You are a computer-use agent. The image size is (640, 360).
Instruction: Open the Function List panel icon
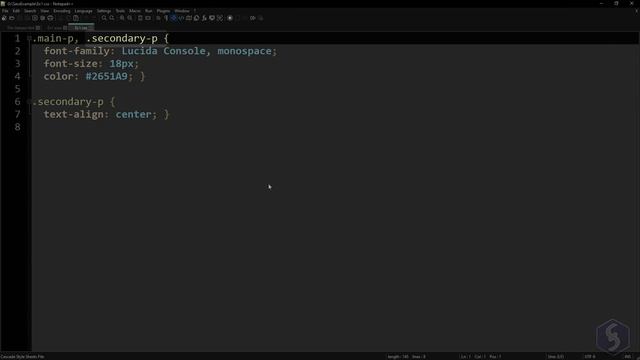(204, 18)
